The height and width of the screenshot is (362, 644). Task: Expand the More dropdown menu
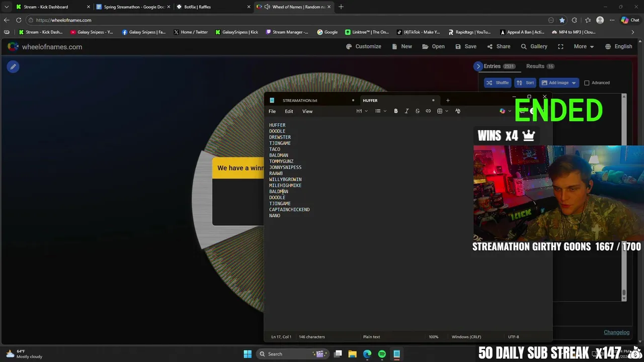(x=584, y=46)
